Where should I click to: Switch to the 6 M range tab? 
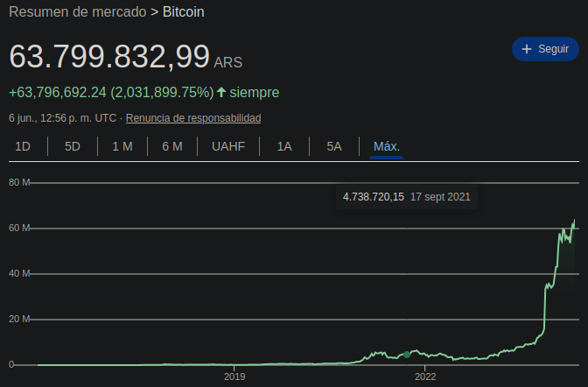pyautogui.click(x=172, y=146)
